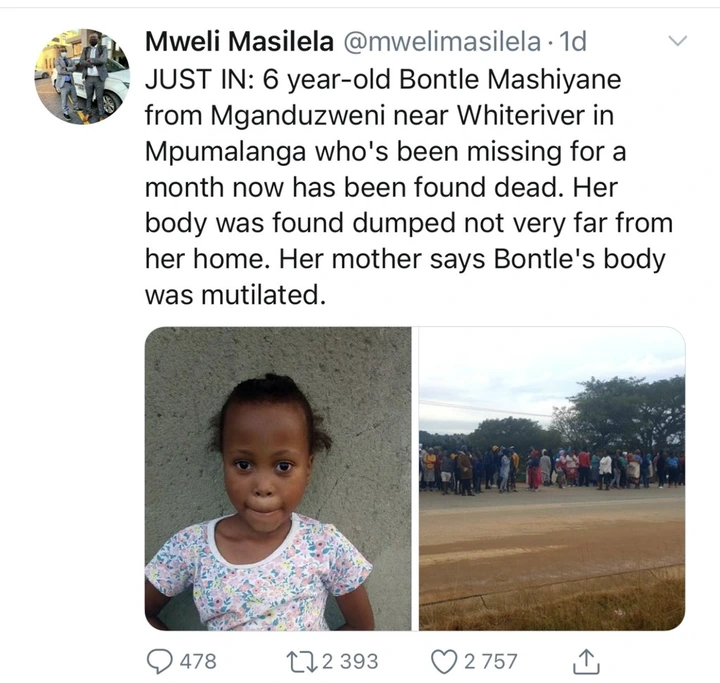Screen dimensions: 720x683
Task: Select the girl's floral shirt in the photo
Action: 259,574
